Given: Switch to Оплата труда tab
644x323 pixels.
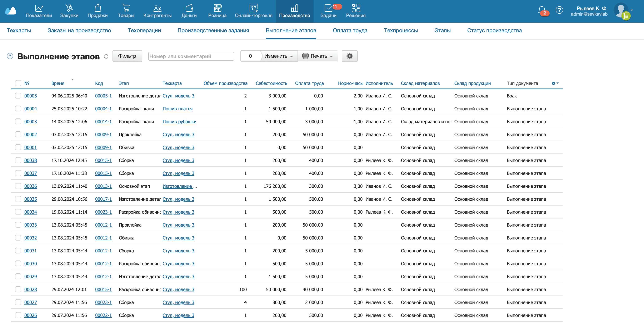Looking at the screenshot, I should click(350, 30).
